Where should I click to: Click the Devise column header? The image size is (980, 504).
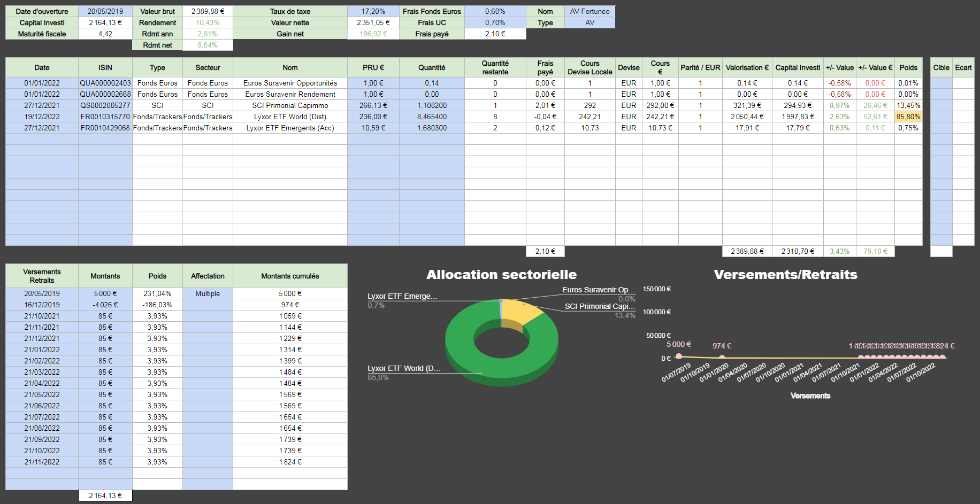click(629, 67)
